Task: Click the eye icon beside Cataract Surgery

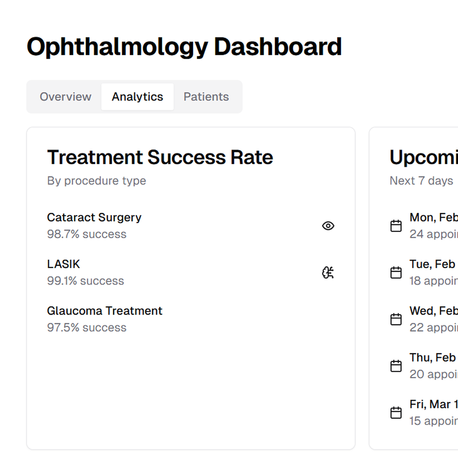Action: (x=328, y=226)
